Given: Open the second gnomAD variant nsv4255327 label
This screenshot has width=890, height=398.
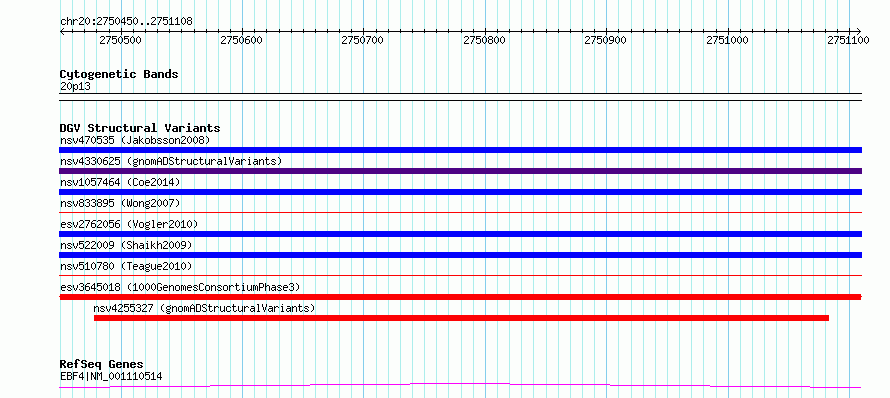Looking at the screenshot, I should [204, 308].
